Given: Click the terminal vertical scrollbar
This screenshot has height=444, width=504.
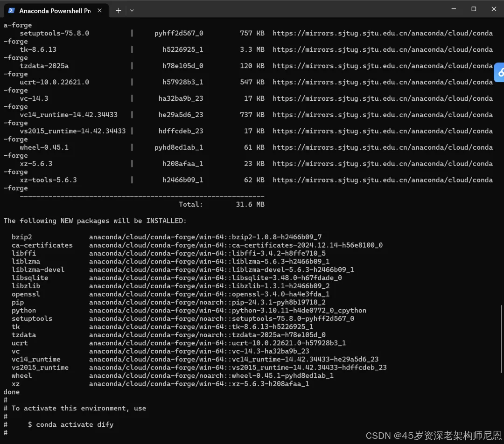Looking at the screenshot, I should (x=501, y=339).
